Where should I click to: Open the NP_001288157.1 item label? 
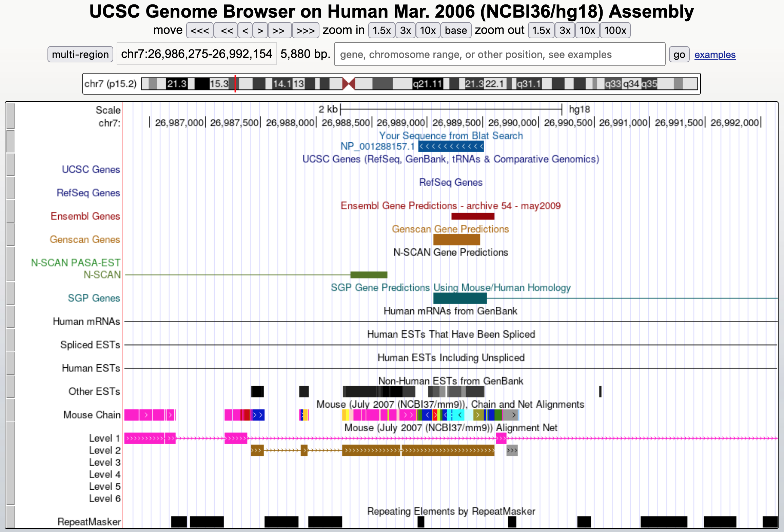[377, 146]
